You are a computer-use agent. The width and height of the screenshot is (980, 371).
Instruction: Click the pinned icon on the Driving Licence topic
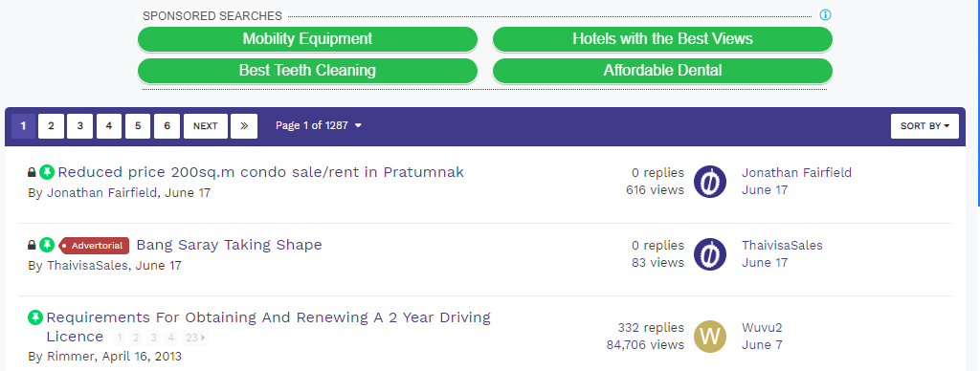[35, 317]
